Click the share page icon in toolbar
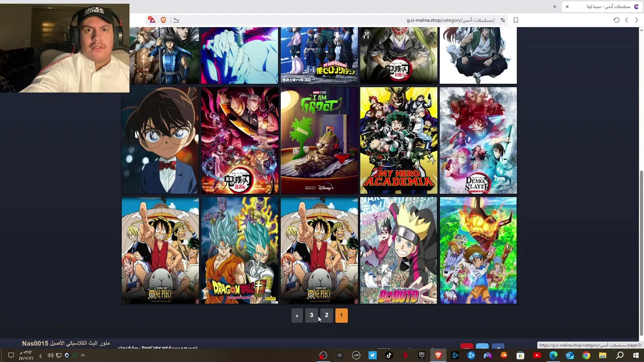This screenshot has height=362, width=644. coord(176,20)
